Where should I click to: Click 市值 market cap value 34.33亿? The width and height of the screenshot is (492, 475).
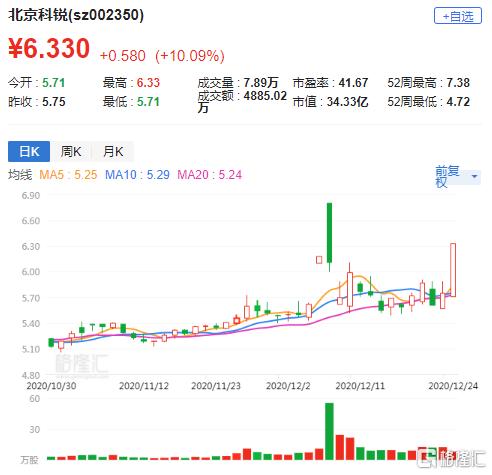[x=347, y=102]
